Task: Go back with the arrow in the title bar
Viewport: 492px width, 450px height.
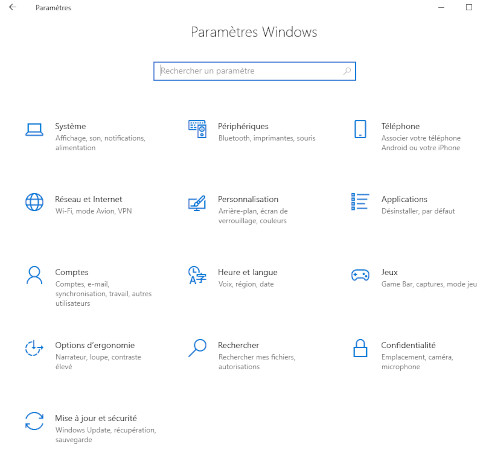Action: pyautogui.click(x=12, y=7)
